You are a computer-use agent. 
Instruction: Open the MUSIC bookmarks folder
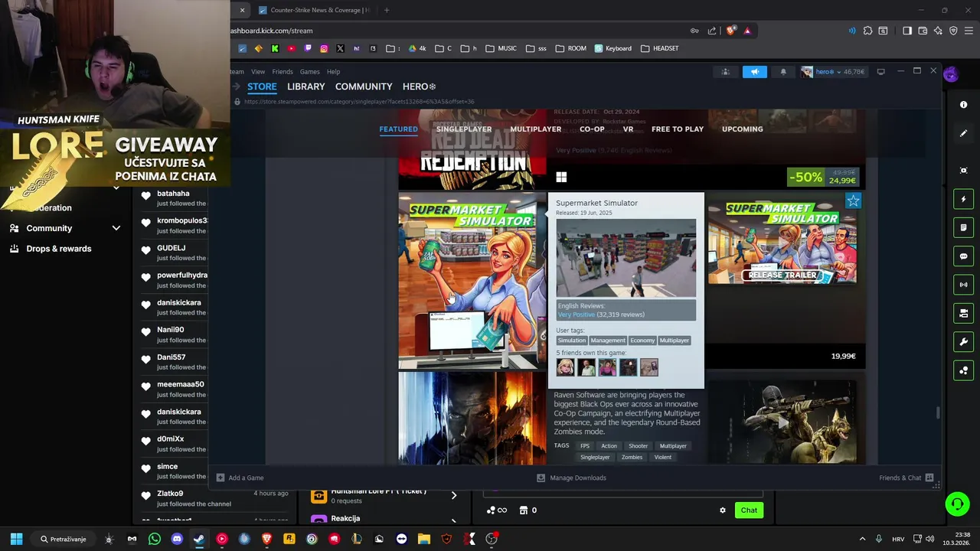[501, 48]
